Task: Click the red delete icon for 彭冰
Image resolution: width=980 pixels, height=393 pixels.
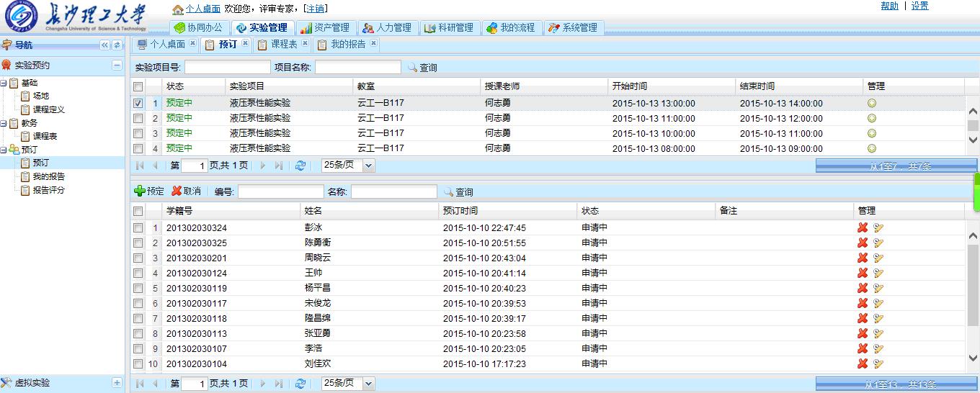Action: tap(862, 228)
